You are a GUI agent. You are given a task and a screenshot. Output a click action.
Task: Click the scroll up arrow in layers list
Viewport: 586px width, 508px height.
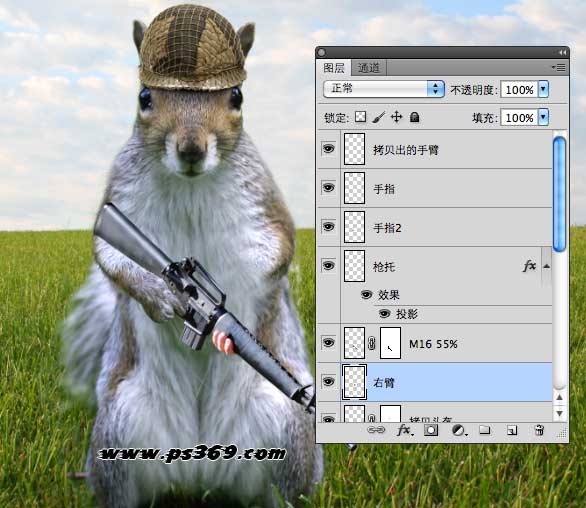[559, 397]
